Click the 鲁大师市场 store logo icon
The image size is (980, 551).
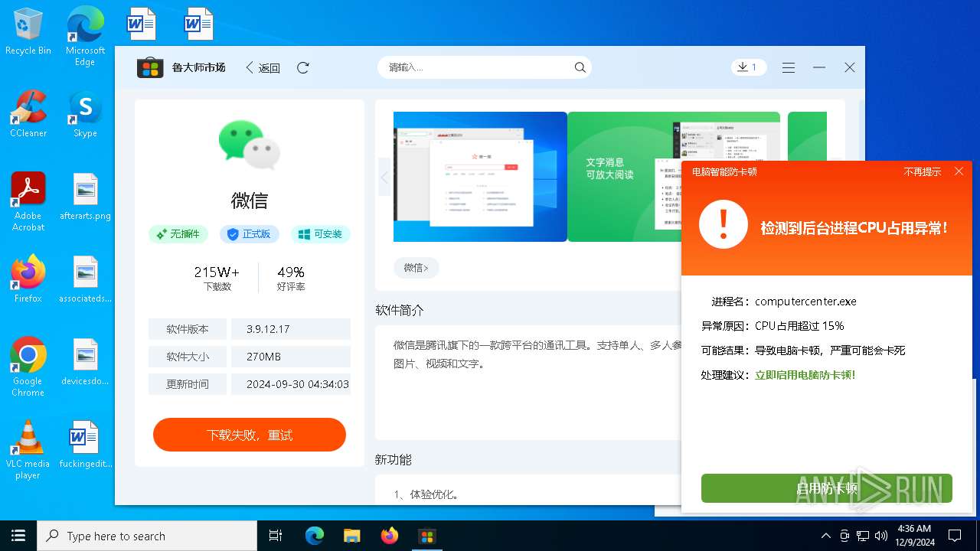(150, 67)
